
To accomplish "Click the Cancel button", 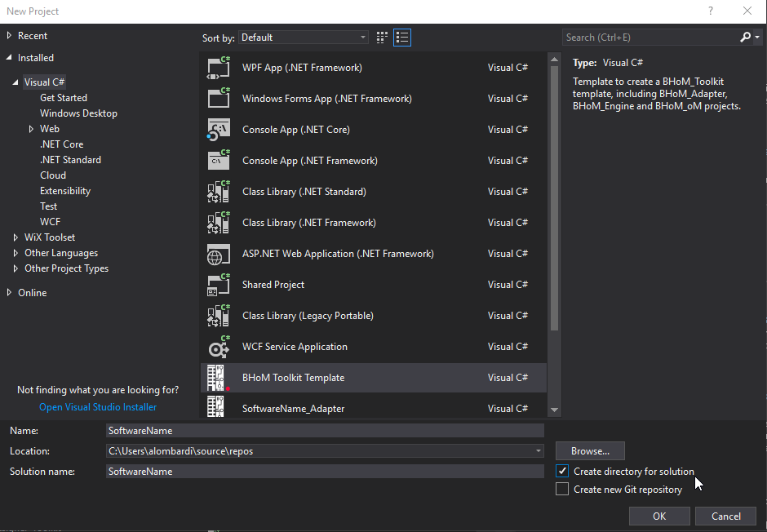I will pos(726,516).
